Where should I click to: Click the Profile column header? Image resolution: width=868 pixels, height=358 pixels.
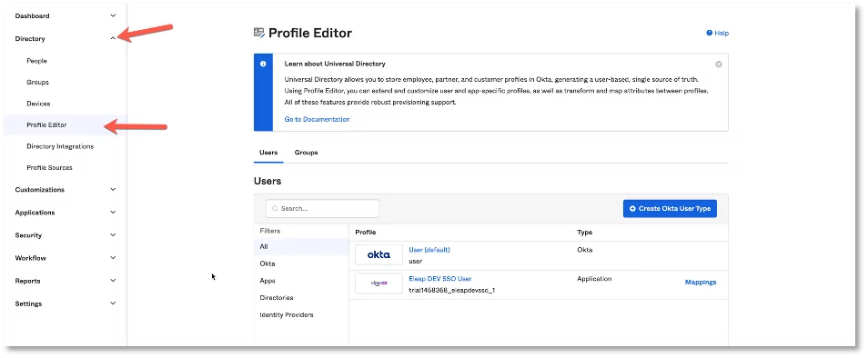coord(366,233)
